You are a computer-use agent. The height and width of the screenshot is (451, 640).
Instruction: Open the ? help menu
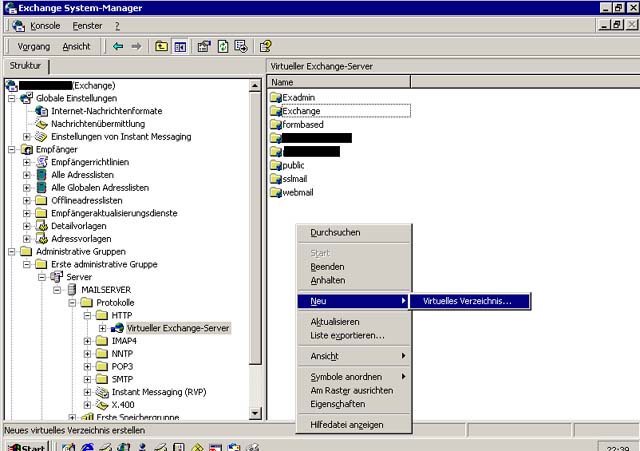117,26
